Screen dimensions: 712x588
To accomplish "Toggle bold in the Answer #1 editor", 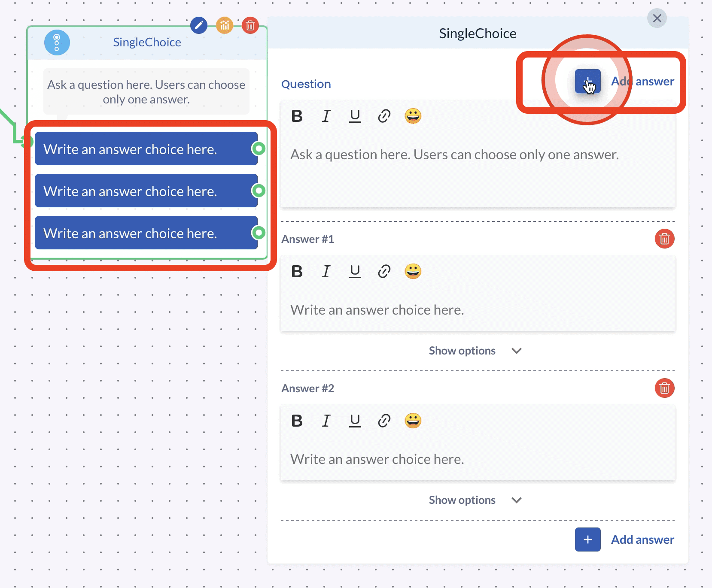I will pyautogui.click(x=297, y=271).
